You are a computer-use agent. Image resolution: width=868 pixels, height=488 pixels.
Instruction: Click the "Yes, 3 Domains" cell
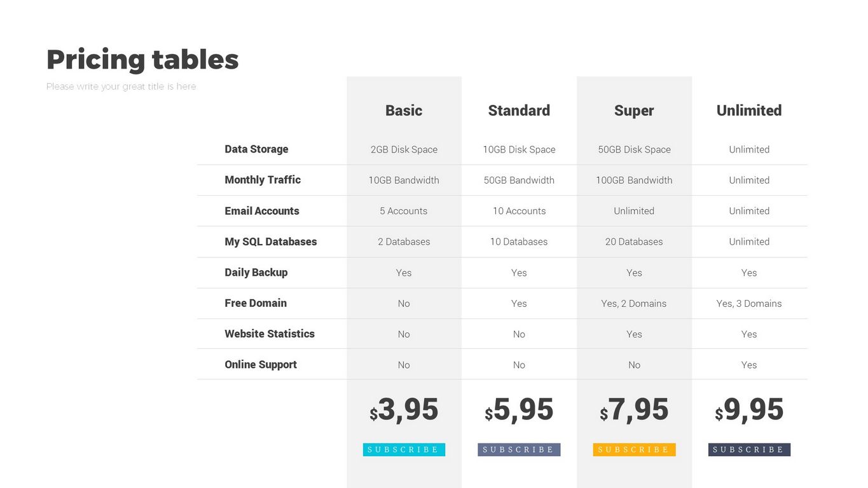pos(749,304)
